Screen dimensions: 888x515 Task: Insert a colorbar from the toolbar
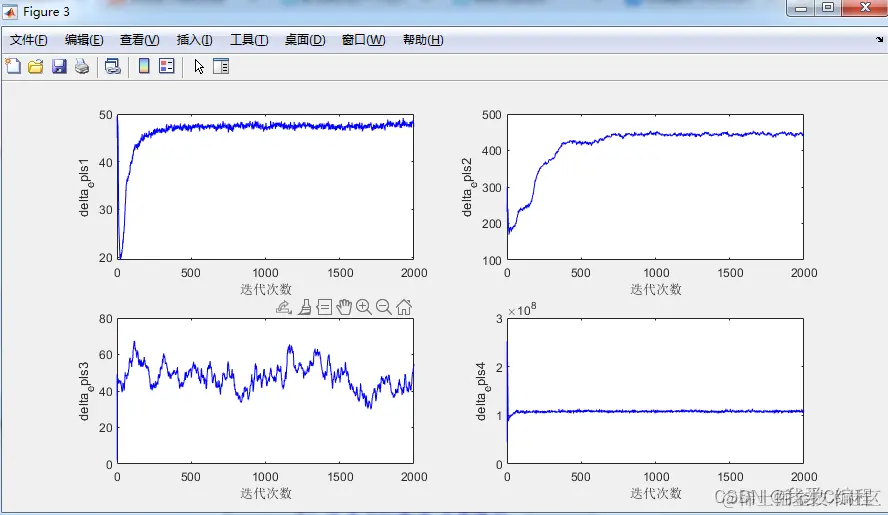tap(144, 66)
